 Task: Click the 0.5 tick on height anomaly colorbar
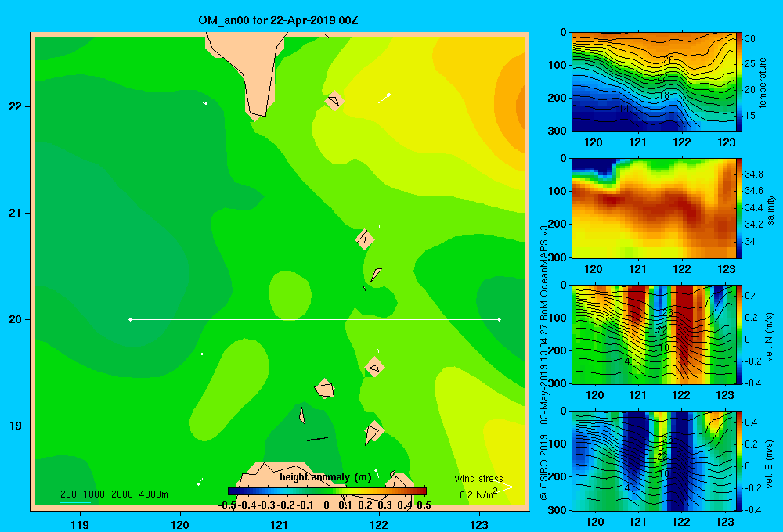(424, 505)
